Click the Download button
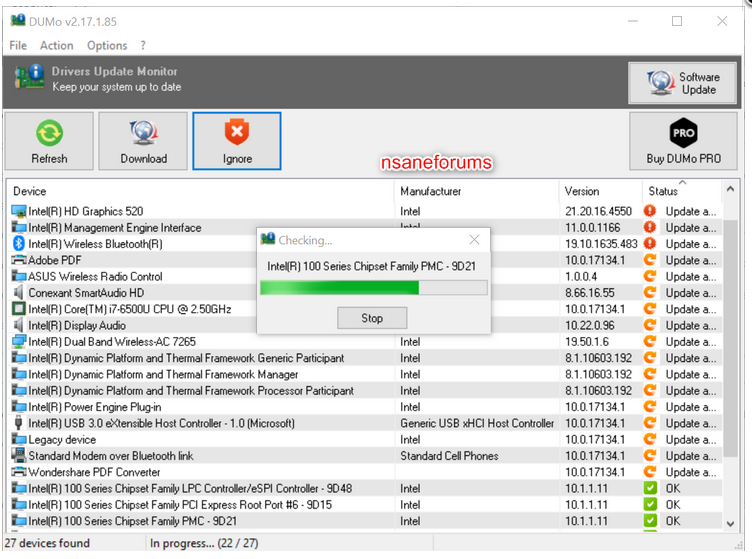 (143, 141)
